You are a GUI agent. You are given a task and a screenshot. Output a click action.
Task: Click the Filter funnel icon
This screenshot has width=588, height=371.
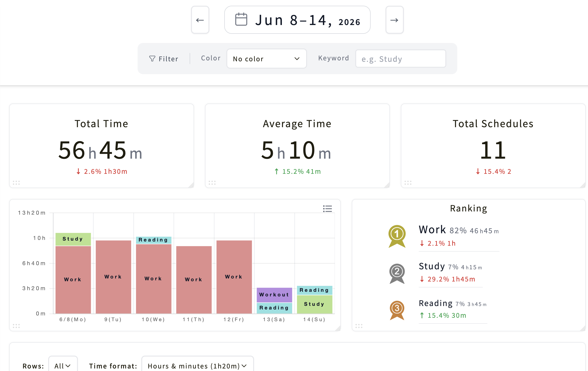(x=152, y=59)
